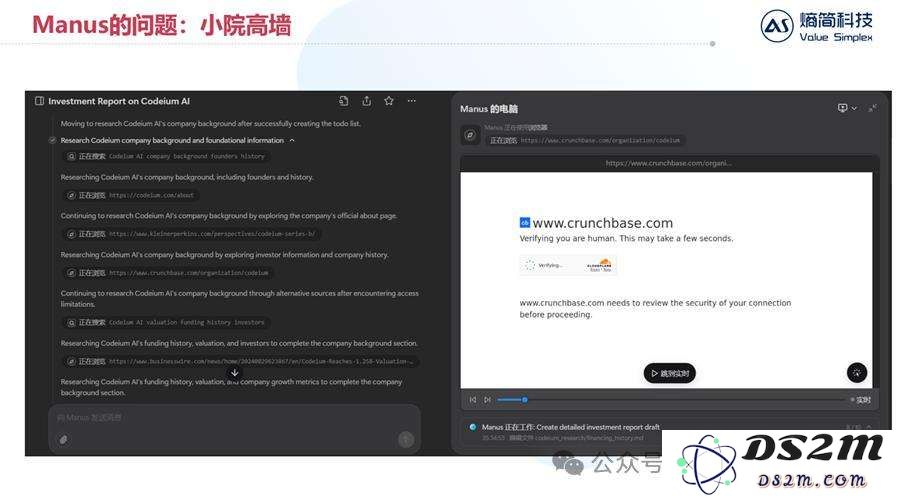This screenshot has height=498, width=900.
Task: Click the round sparkle button in browser preview
Action: [x=857, y=372]
